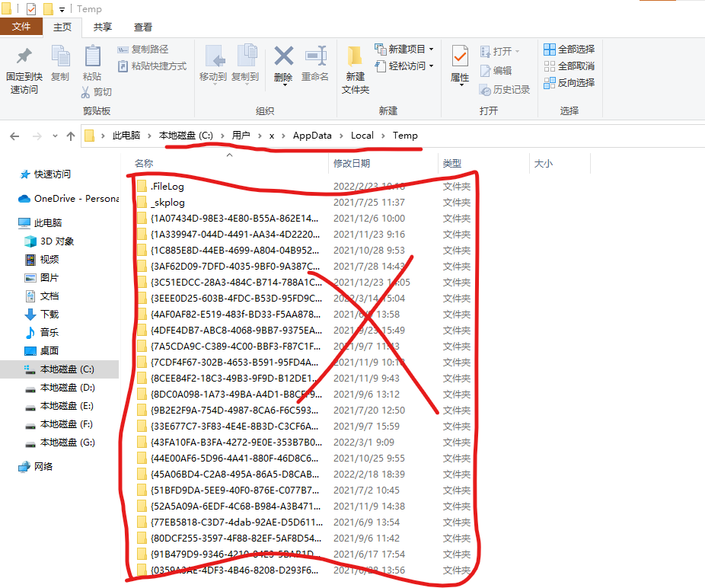705x588 pixels.
Task: Expand the chevron after 用户 in path
Action: [260, 136]
